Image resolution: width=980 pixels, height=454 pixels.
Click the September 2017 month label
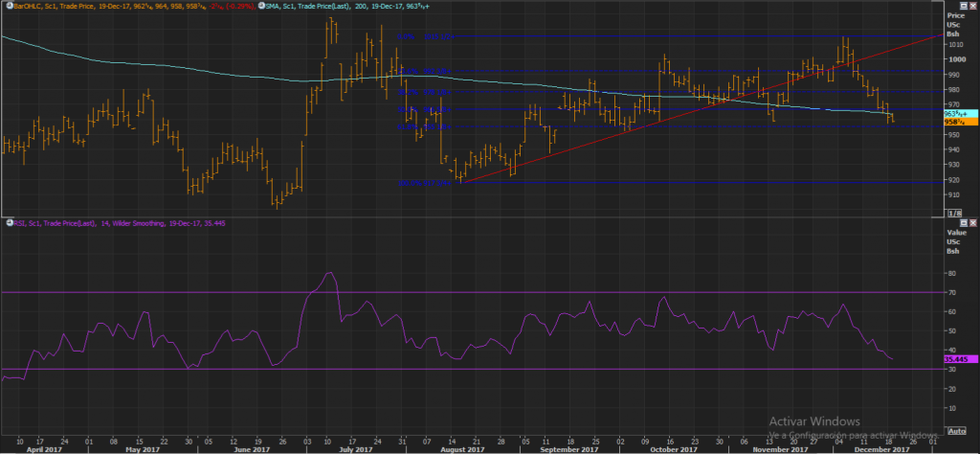[x=570, y=449]
